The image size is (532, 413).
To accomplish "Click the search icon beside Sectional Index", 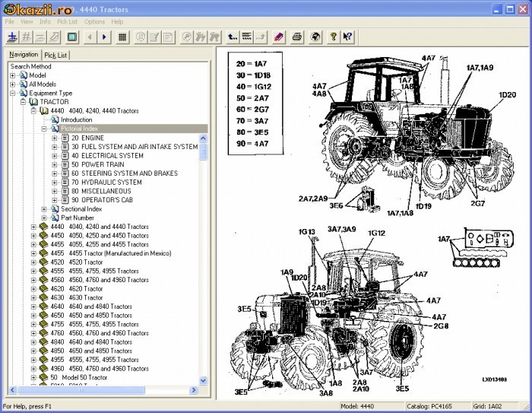I will click(x=55, y=209).
